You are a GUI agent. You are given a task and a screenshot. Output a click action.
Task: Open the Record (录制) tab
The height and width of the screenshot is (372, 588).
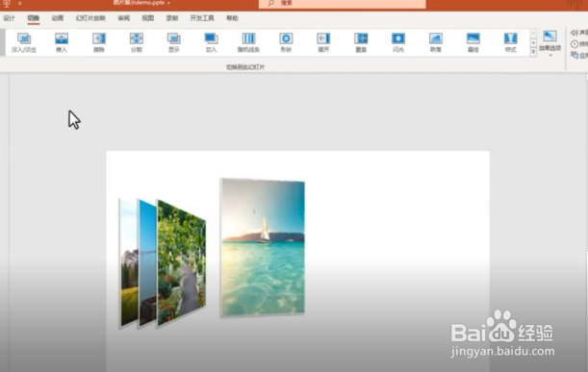coord(172,18)
